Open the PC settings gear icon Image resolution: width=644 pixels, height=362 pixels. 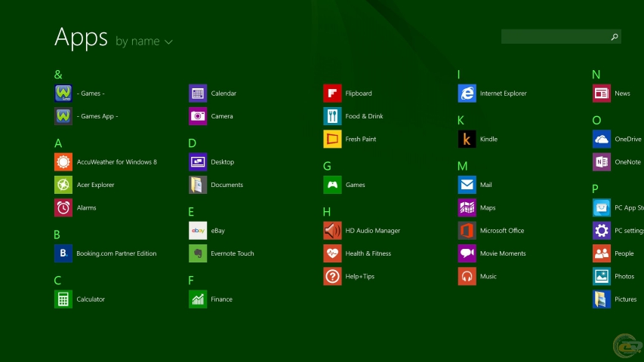tap(602, 231)
